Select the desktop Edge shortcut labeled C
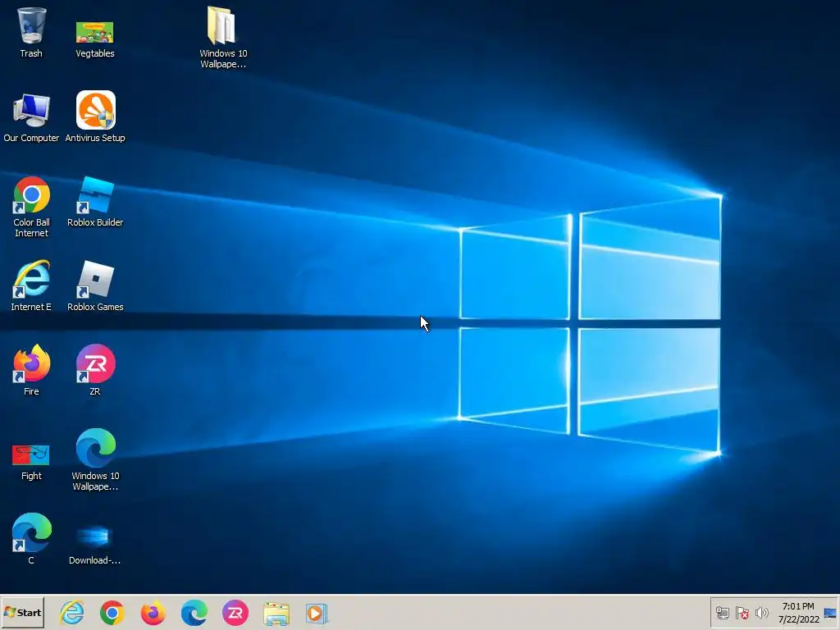This screenshot has width=840, height=630. click(x=31, y=539)
